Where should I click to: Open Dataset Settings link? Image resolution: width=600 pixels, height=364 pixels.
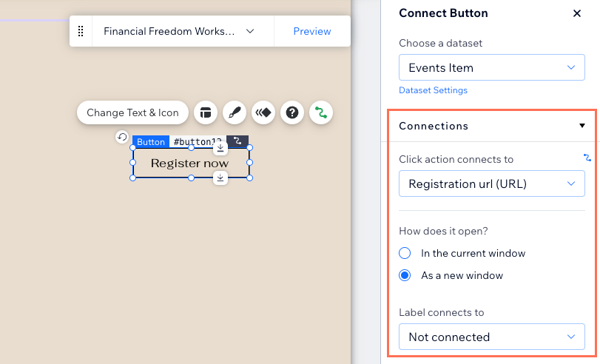coord(433,90)
